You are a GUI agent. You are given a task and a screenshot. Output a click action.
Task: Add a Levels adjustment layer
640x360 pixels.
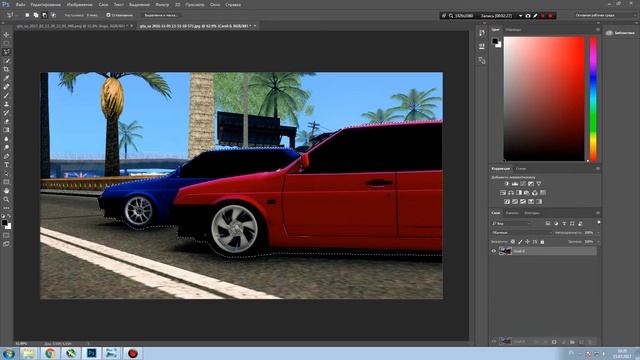pos(515,184)
